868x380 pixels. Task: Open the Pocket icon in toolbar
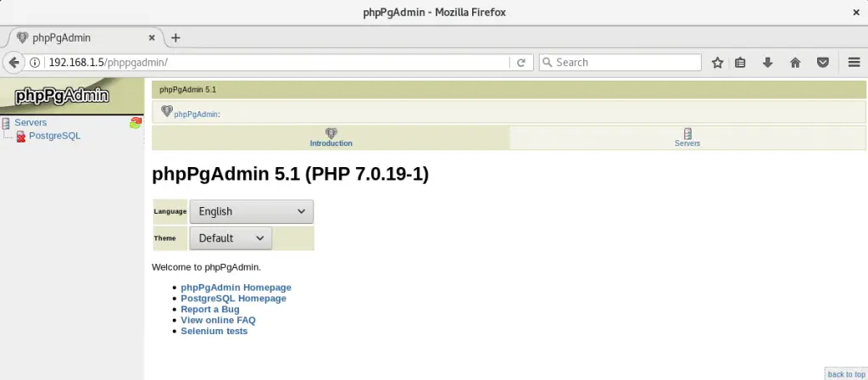click(823, 63)
